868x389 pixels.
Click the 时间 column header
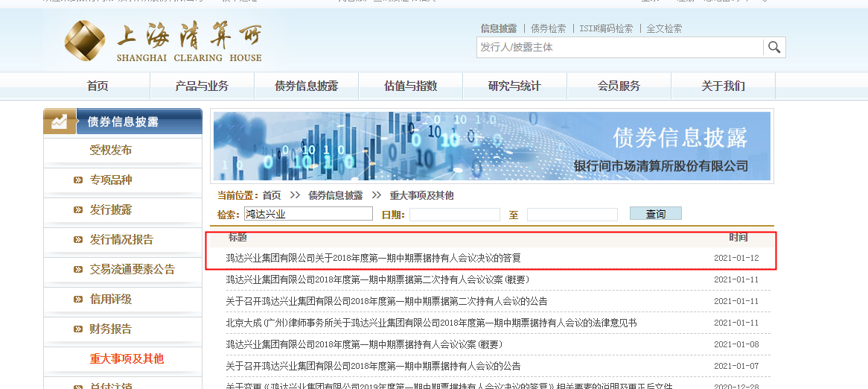[x=738, y=238]
